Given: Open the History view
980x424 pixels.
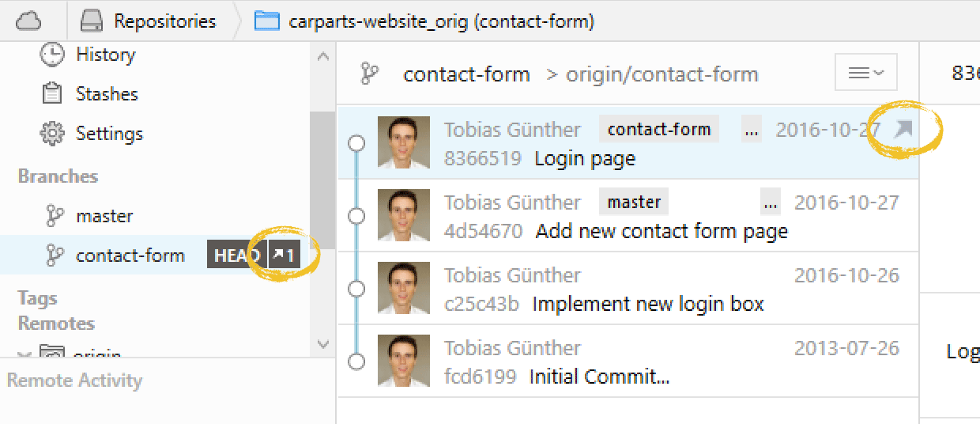Looking at the screenshot, I should click(x=104, y=55).
